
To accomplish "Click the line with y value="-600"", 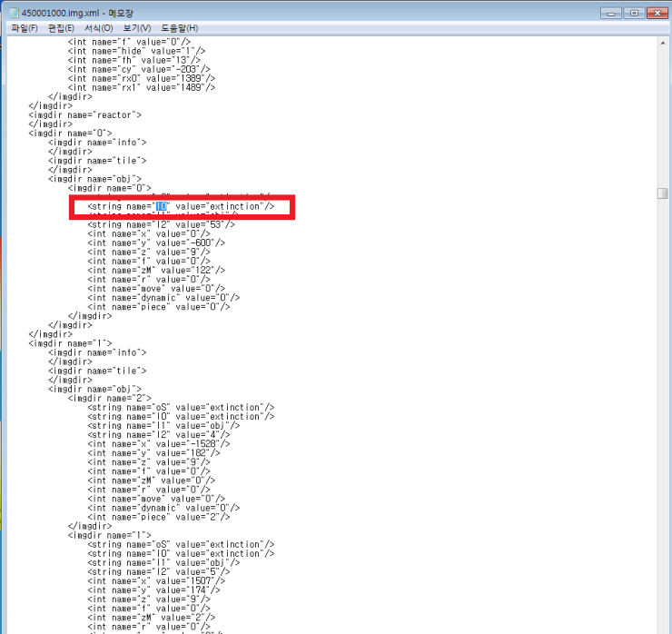I will pos(156,243).
